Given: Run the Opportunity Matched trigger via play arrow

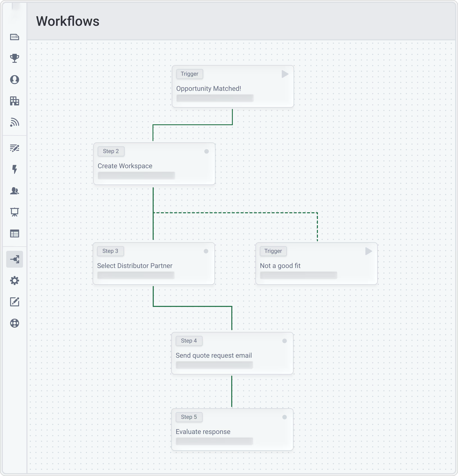Looking at the screenshot, I should [x=285, y=74].
